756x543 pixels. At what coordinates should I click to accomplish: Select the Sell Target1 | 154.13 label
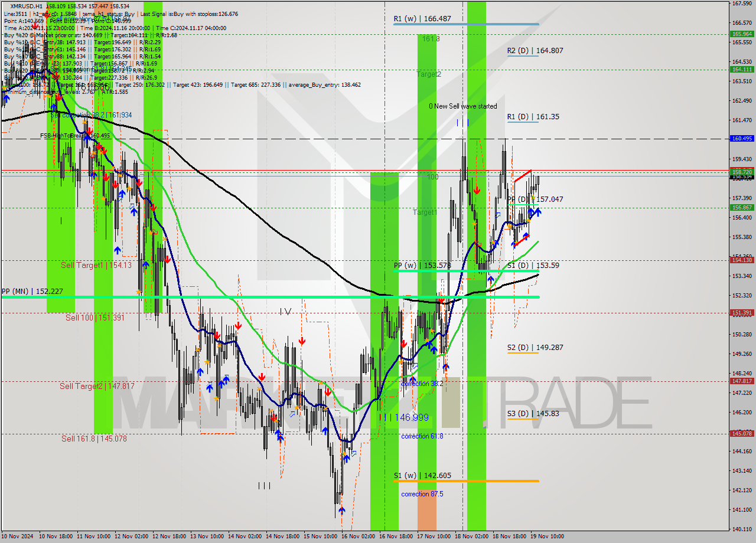pos(96,266)
